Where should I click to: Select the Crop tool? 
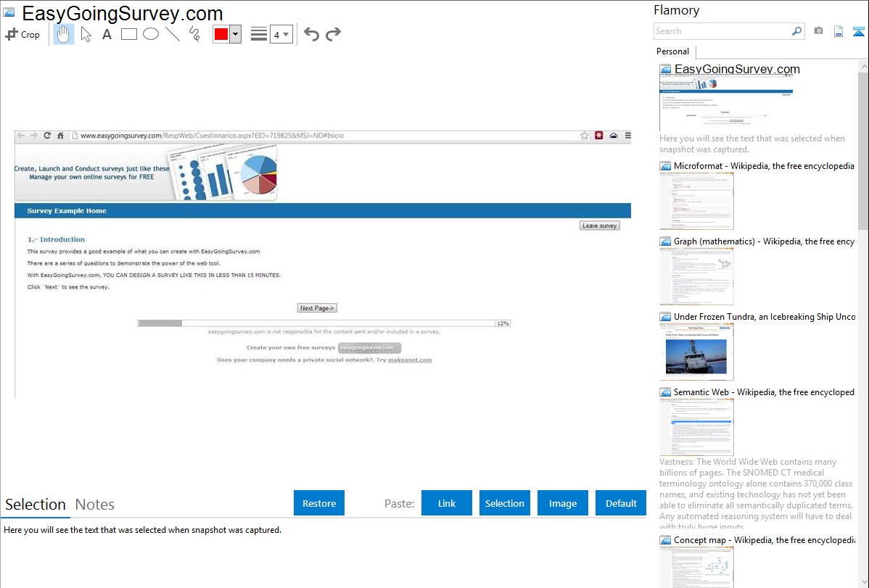pyautogui.click(x=22, y=34)
